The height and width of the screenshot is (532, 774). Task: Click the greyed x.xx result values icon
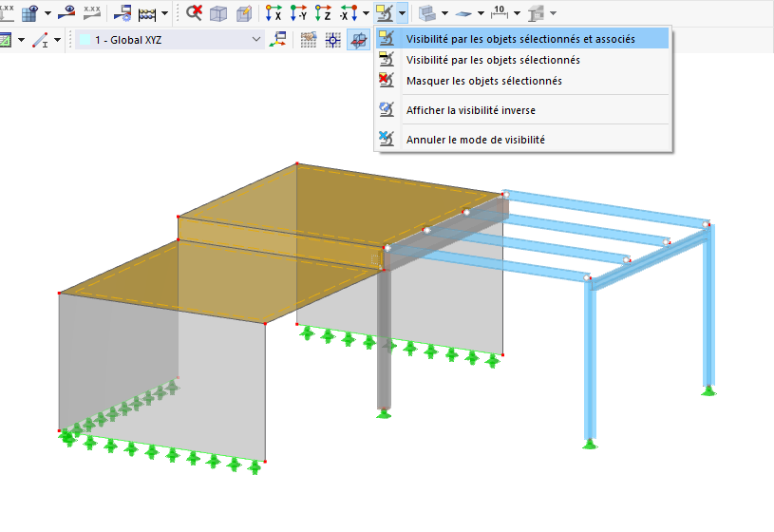92,13
